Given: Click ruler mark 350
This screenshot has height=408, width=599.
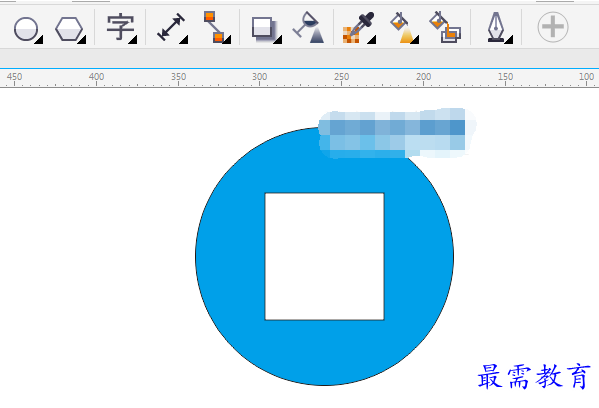Looking at the screenshot, I should click(178, 77).
